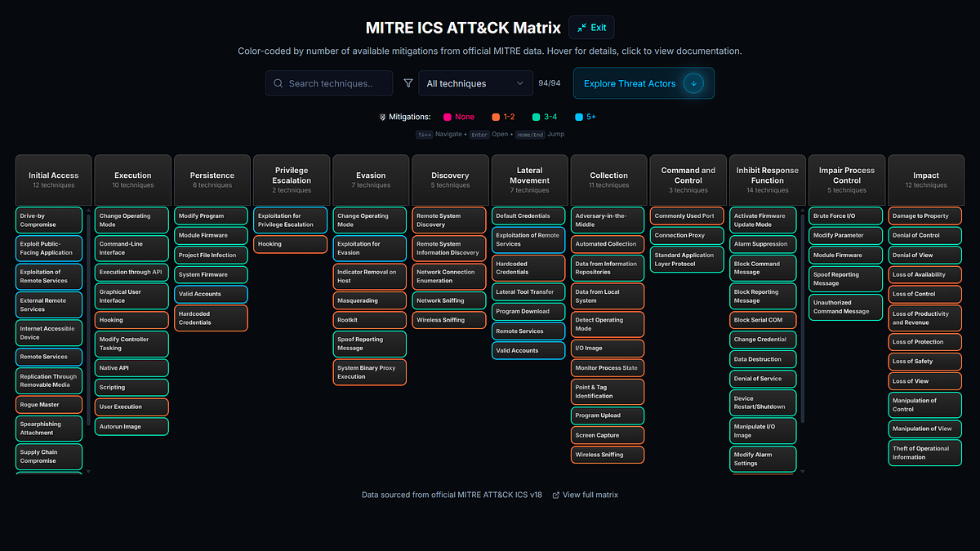The image size is (980, 551).
Task: Open the Scripting technique card
Action: tap(132, 388)
